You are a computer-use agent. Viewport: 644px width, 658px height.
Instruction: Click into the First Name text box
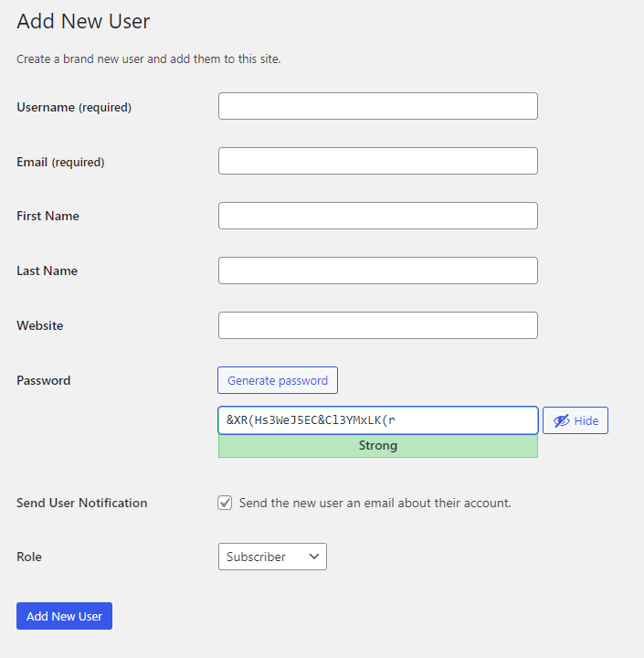(x=377, y=216)
